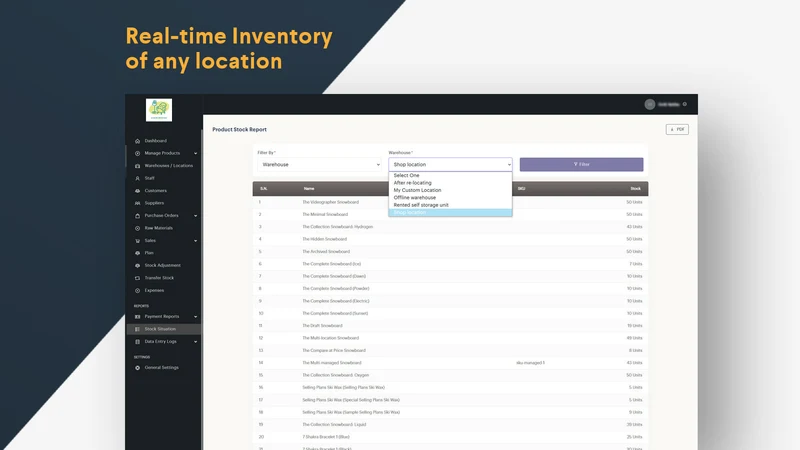Open the Warehouse dropdown showing Shop location
This screenshot has width=800, height=450.
451,164
